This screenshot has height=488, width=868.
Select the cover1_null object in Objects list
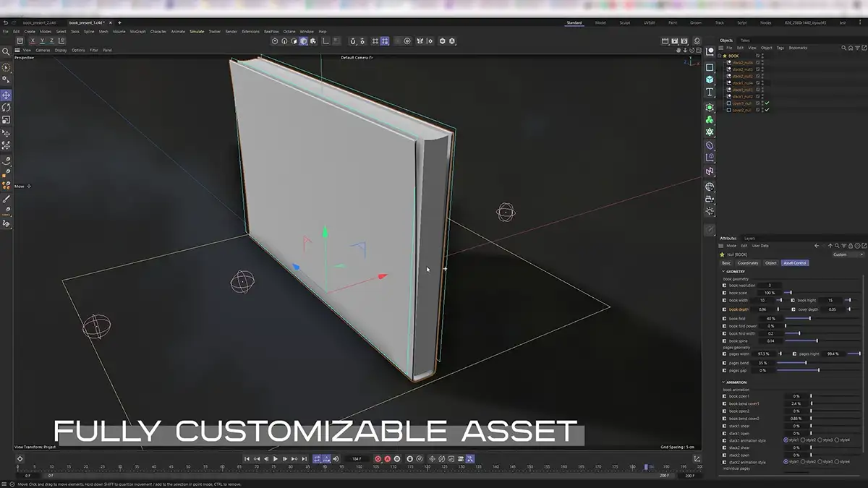(x=743, y=103)
